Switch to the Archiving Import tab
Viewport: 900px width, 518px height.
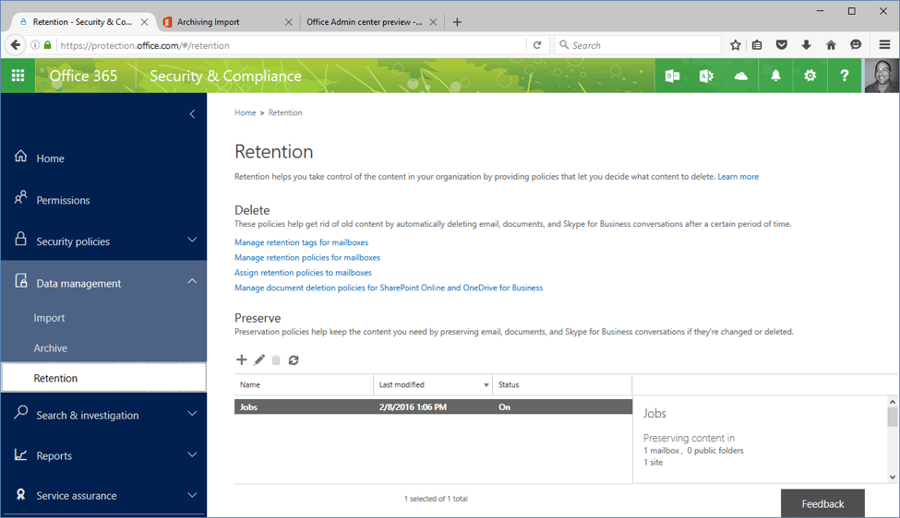coord(222,22)
